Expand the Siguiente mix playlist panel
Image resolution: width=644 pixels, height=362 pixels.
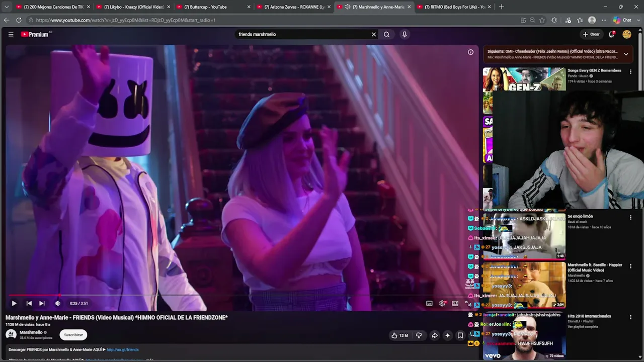[x=626, y=54]
